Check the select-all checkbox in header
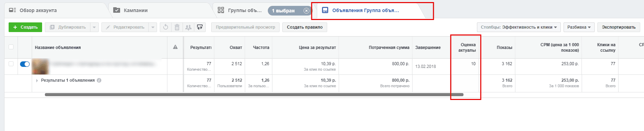Screen dimensions: 644x131 point(11,47)
